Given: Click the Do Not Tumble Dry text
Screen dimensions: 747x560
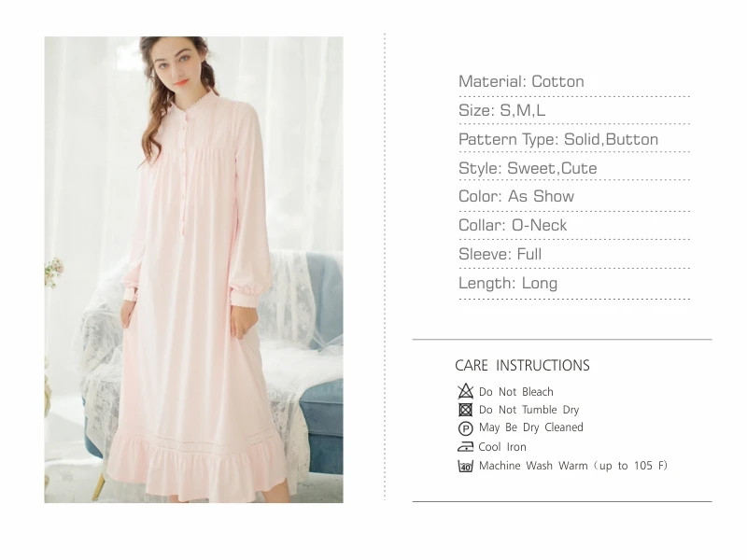Looking at the screenshot, I should (x=529, y=410).
